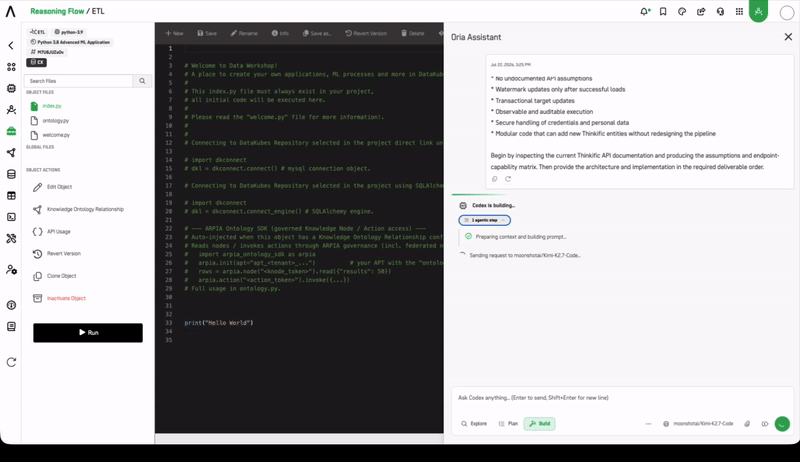Open the user settings sidebar icon

(x=11, y=270)
